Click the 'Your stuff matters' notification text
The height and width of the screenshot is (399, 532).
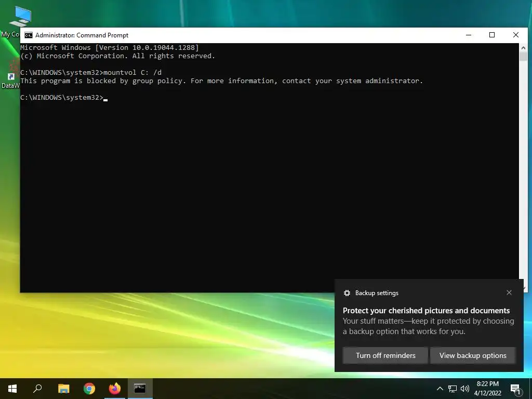click(428, 326)
